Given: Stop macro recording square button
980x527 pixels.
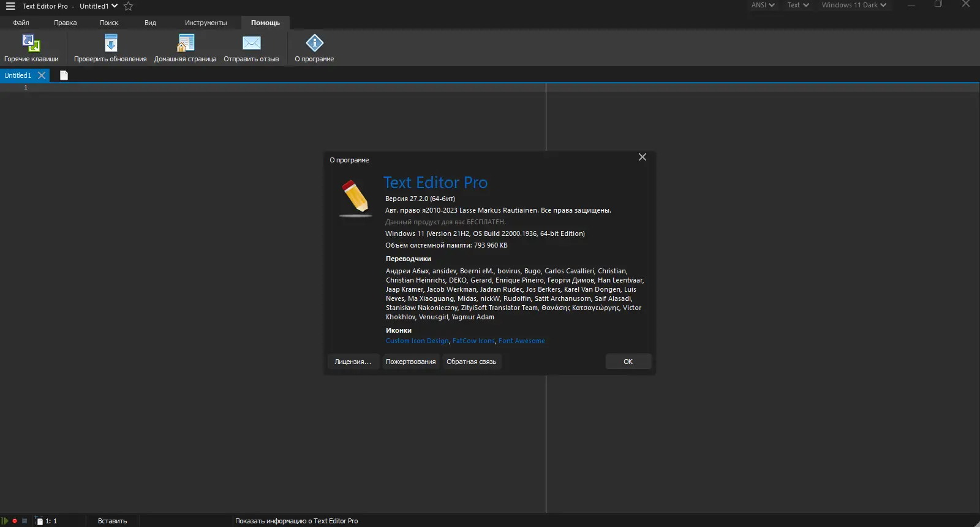Looking at the screenshot, I should 24,521.
